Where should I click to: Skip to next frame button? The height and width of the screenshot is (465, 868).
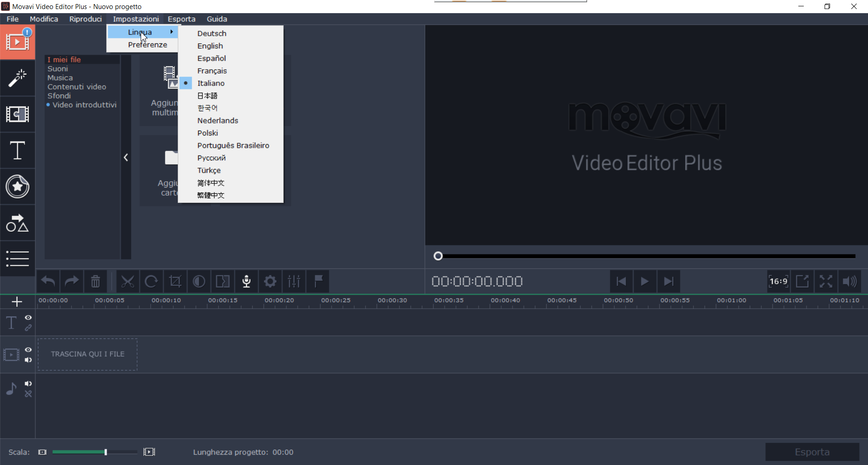click(x=669, y=282)
